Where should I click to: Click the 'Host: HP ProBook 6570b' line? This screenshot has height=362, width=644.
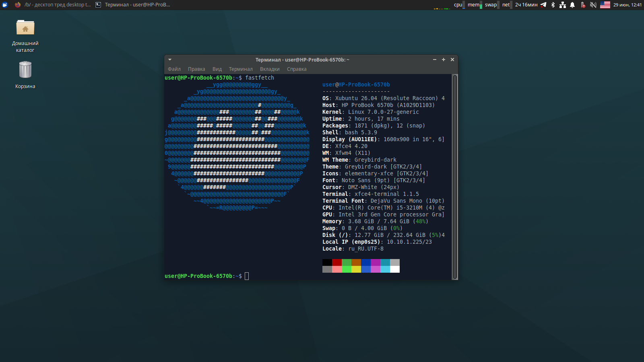(379, 105)
